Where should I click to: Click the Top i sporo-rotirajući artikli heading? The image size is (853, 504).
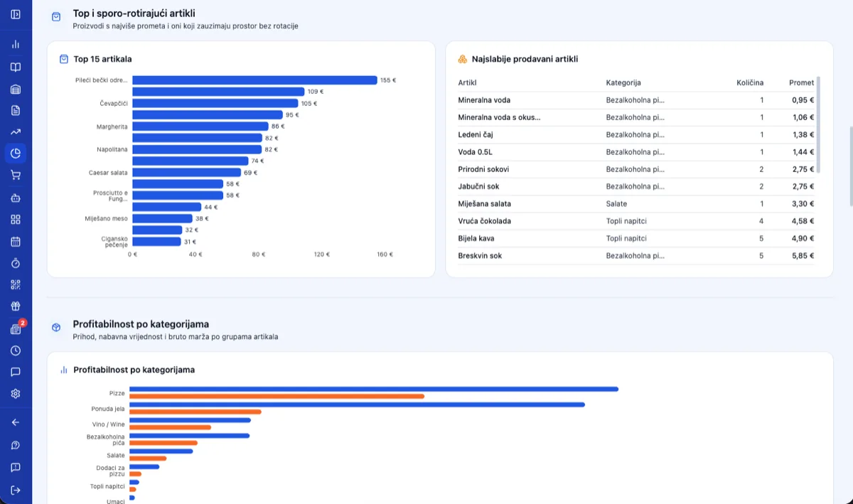[134, 14]
